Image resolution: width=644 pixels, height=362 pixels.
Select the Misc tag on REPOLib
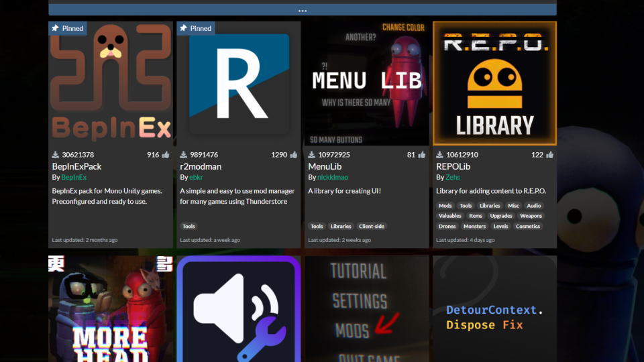click(513, 206)
